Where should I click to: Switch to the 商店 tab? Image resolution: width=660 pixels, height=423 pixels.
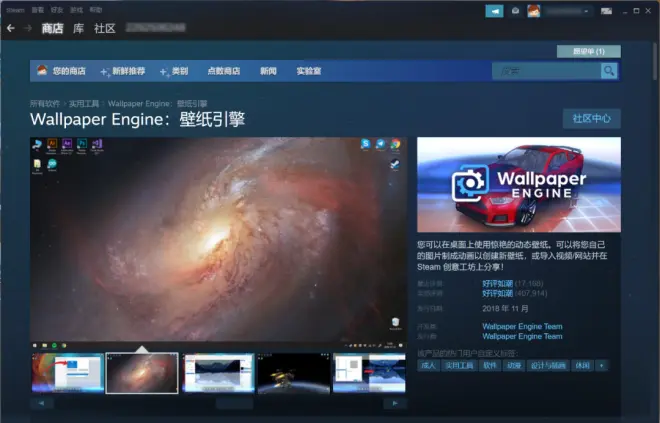point(52,28)
